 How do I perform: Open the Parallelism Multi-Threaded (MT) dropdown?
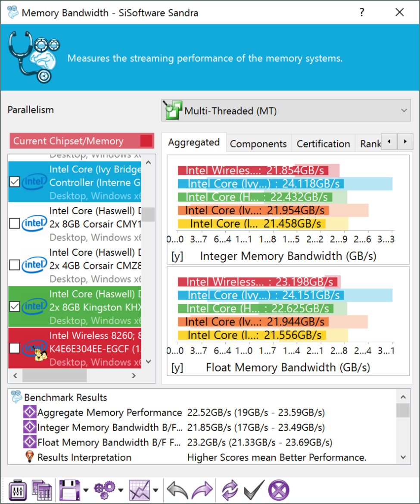(x=286, y=110)
